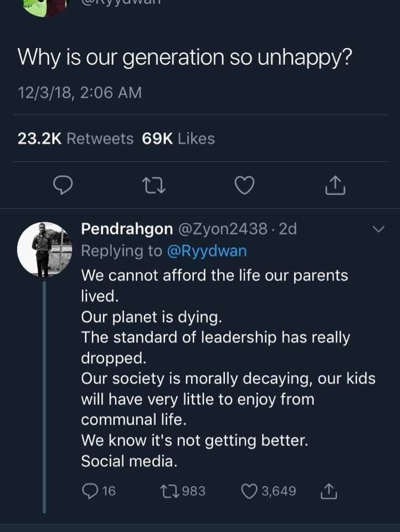Image resolution: width=400 pixels, height=532 pixels.
Task: Tap the 2d timestamp on Pendrahgon's reply
Action: point(288,229)
